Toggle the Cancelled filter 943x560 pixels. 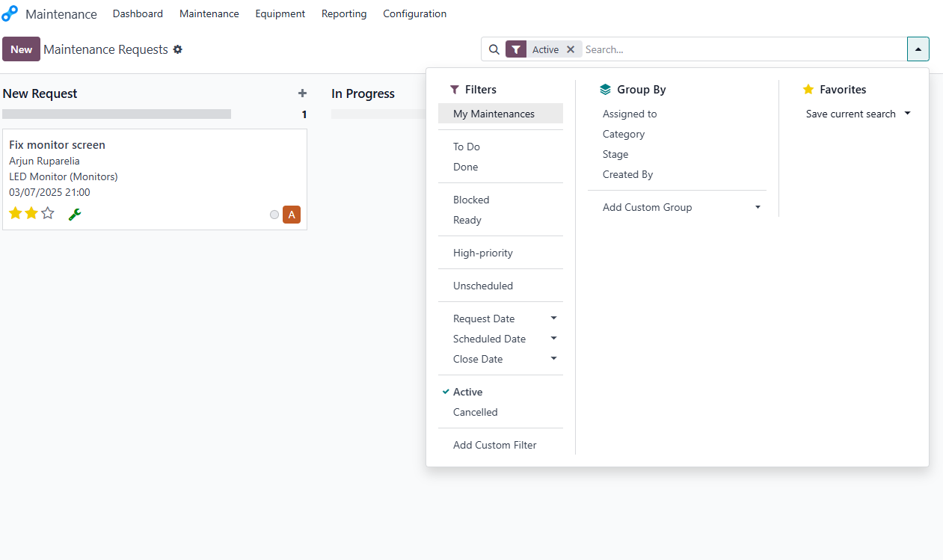[475, 412]
